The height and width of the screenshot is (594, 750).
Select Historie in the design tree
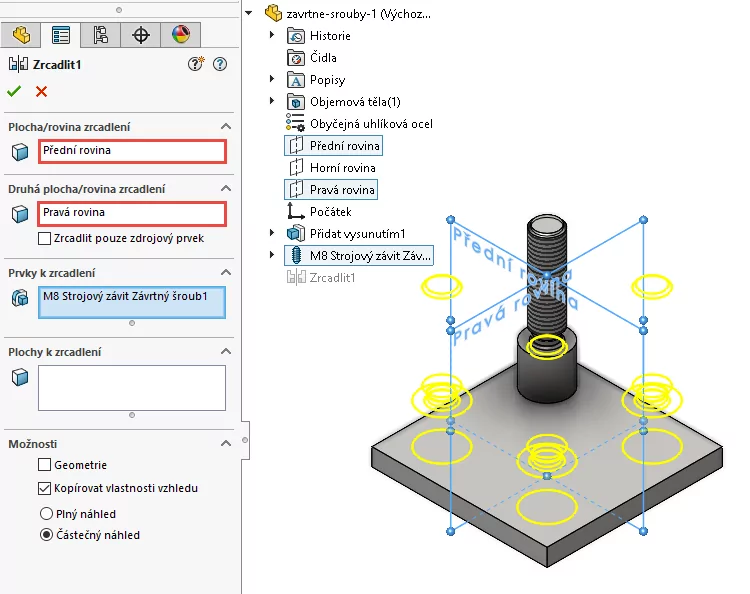click(x=330, y=36)
